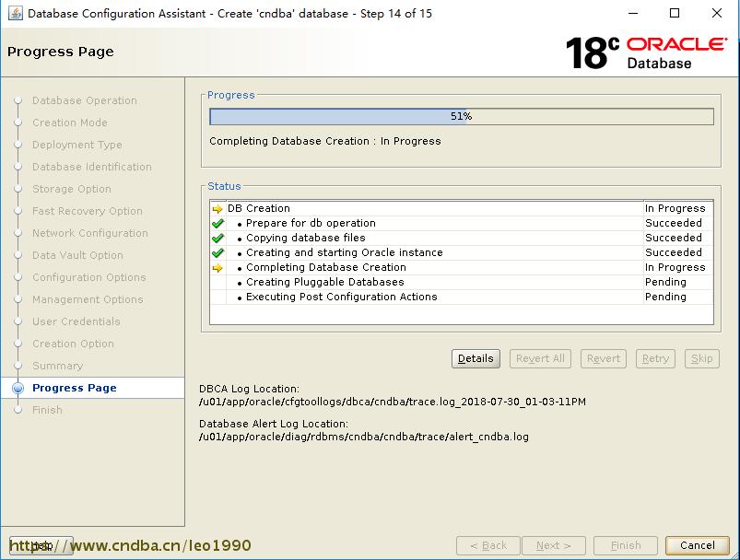Select the Copying database files row

pos(462,238)
